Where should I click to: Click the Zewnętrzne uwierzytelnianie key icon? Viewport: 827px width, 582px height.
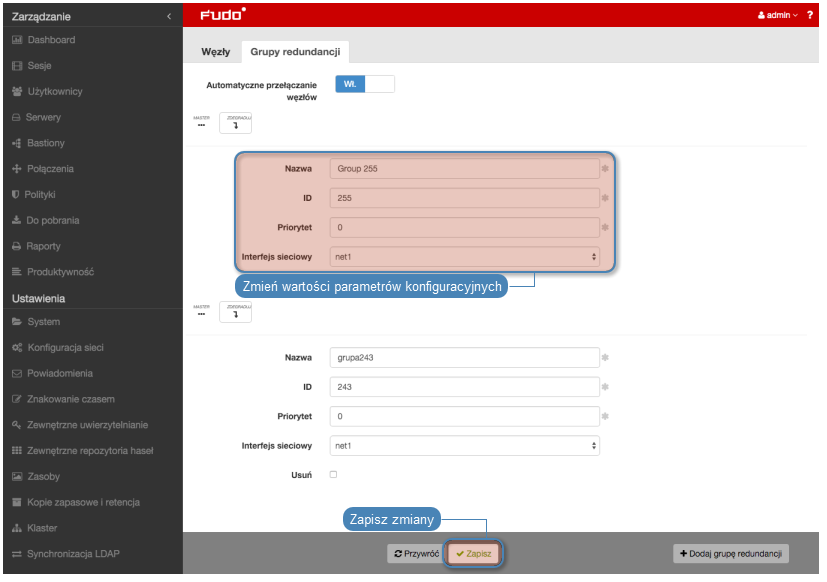(x=17, y=425)
